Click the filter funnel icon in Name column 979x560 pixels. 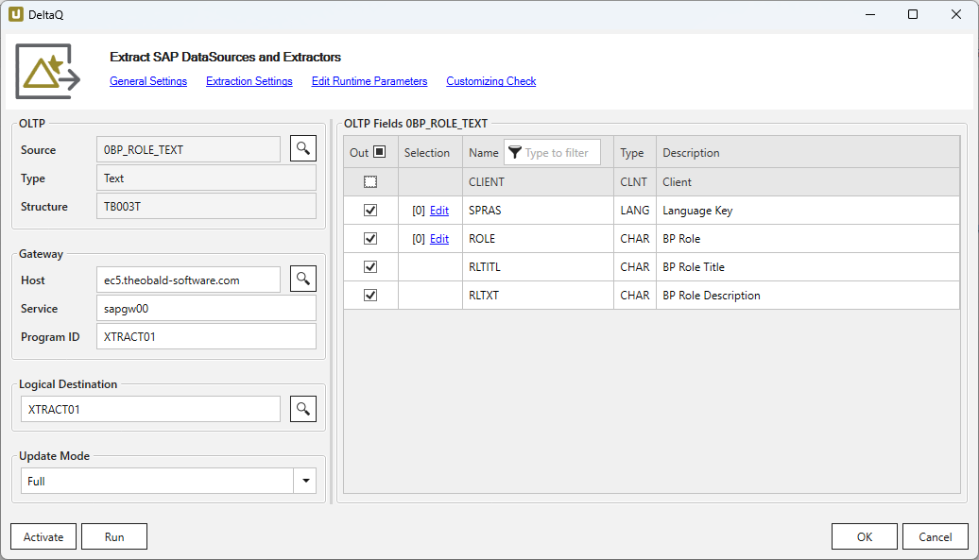[515, 153]
